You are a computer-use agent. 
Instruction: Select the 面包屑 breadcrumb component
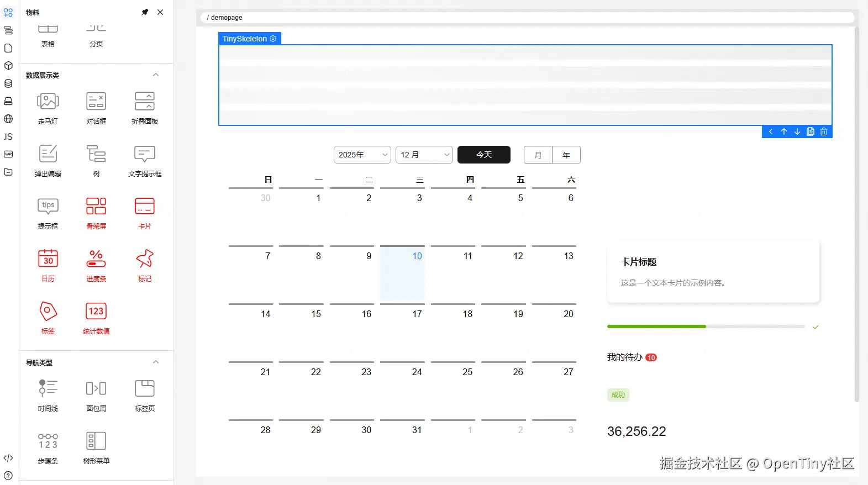click(x=96, y=396)
